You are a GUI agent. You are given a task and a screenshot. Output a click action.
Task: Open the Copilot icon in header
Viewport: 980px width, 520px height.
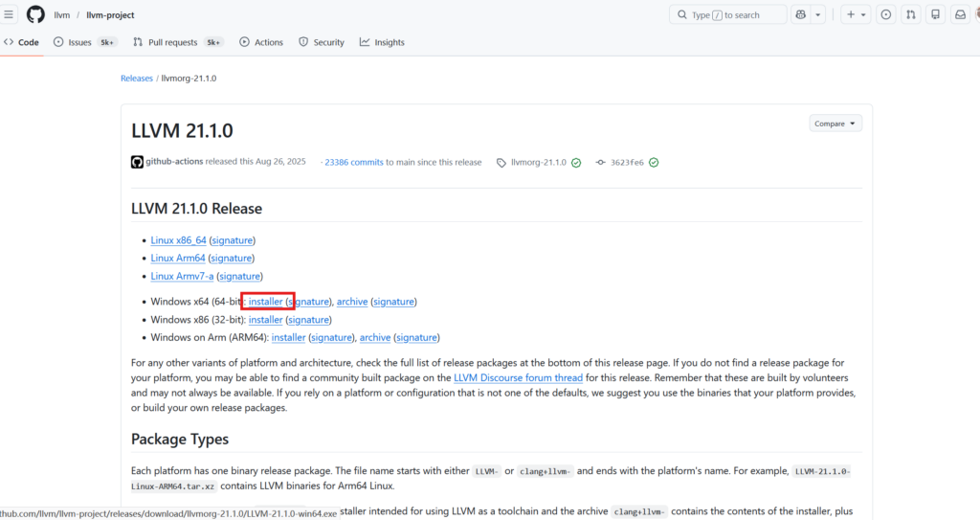(801, 14)
